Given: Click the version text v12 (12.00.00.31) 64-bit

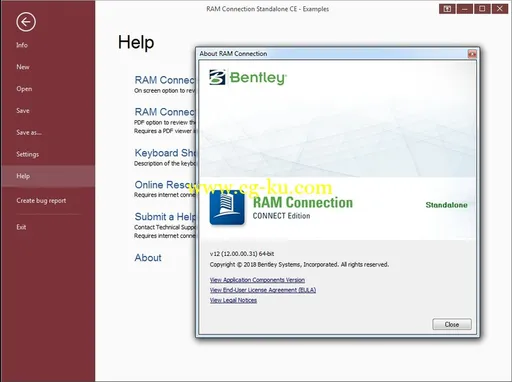Looking at the screenshot, I should [242, 254].
